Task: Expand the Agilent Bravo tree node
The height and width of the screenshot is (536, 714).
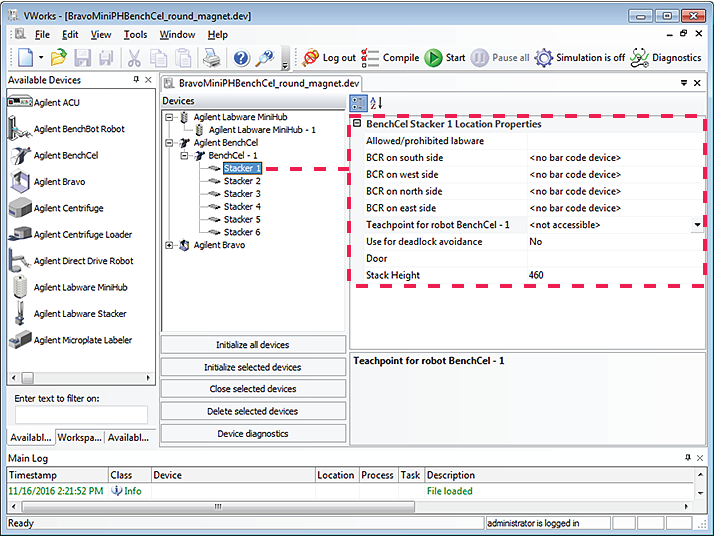Action: coord(170,245)
